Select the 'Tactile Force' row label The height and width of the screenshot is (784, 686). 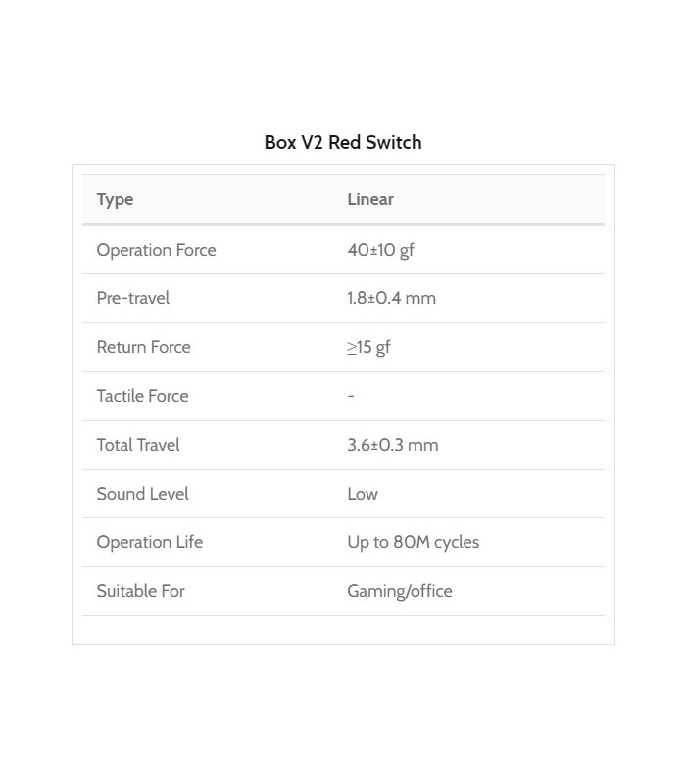coord(142,396)
